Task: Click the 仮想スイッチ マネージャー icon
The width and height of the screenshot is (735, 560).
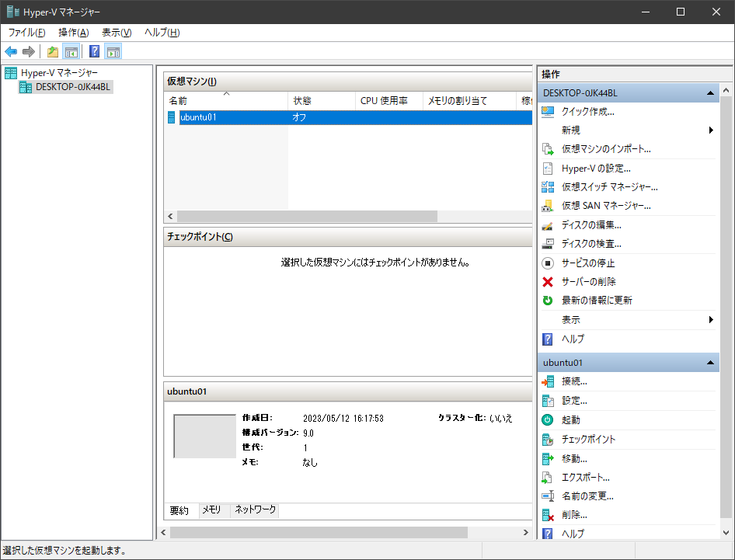Action: coord(548,187)
